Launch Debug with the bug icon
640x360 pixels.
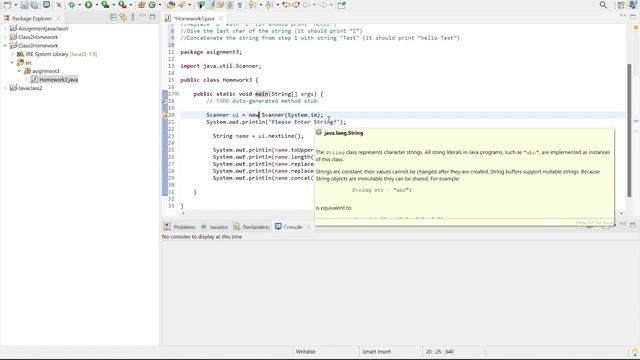point(72,5)
